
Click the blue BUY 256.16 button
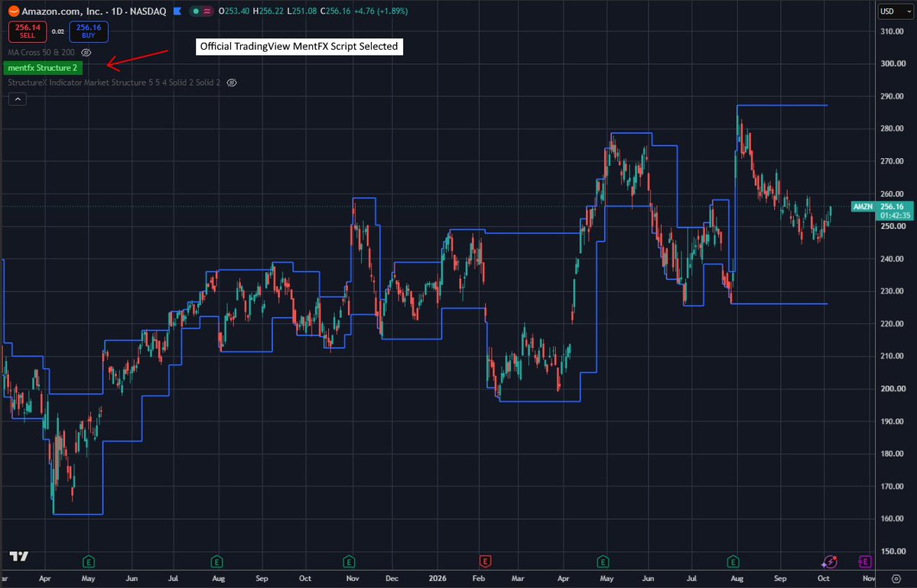tap(88, 31)
